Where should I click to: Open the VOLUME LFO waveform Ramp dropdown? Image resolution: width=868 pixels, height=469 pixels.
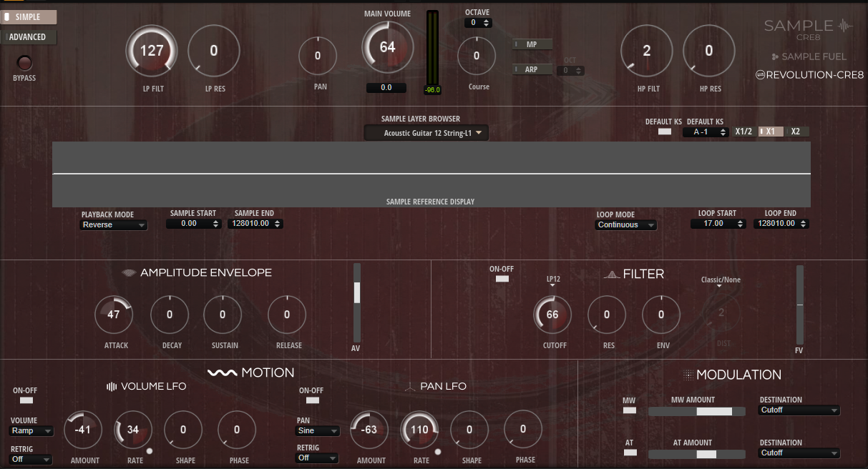[x=31, y=431]
